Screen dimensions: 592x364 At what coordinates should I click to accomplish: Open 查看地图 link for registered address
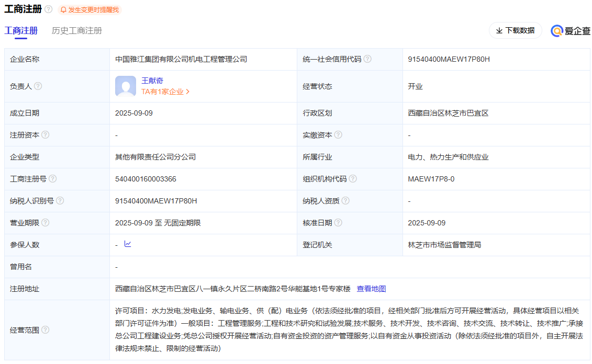[x=371, y=289]
